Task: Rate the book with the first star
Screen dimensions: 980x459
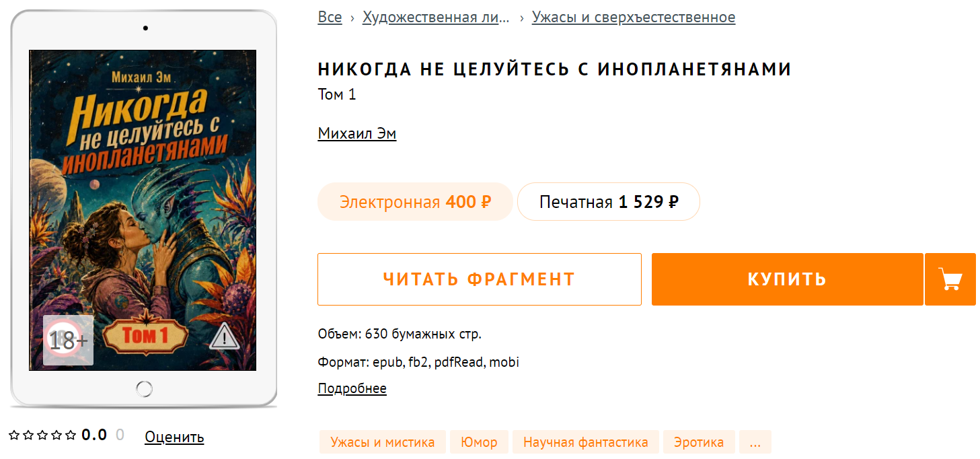Action: pyautogui.click(x=14, y=435)
